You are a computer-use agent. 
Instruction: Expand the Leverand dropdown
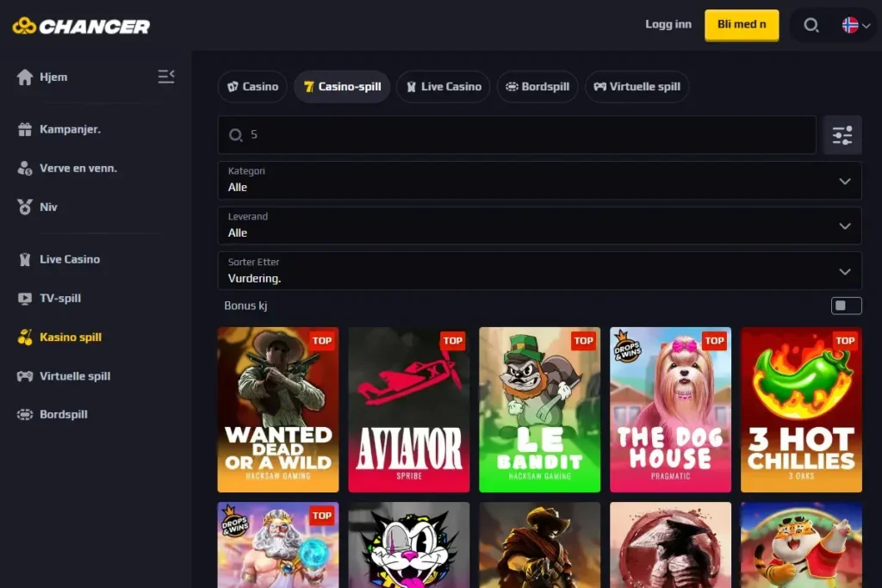coord(539,226)
